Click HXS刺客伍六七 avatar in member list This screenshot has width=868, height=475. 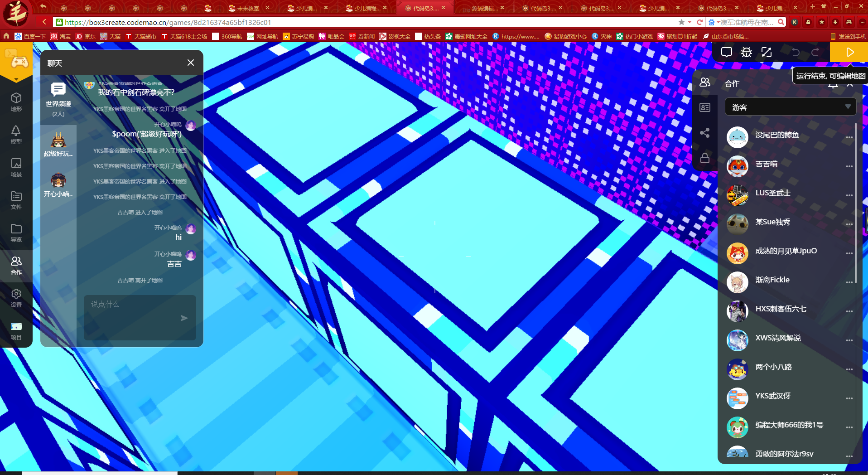[x=737, y=311]
